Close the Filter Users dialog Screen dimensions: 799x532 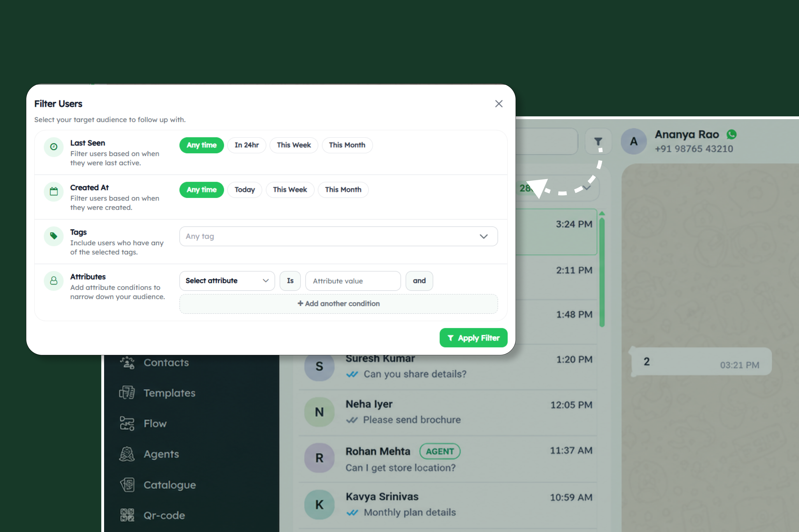[x=498, y=104]
